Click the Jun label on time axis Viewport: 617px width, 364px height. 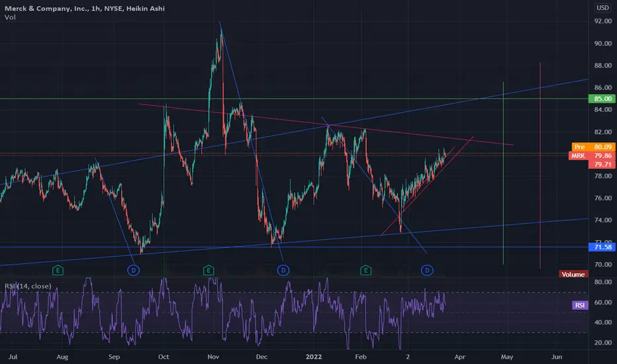click(557, 357)
